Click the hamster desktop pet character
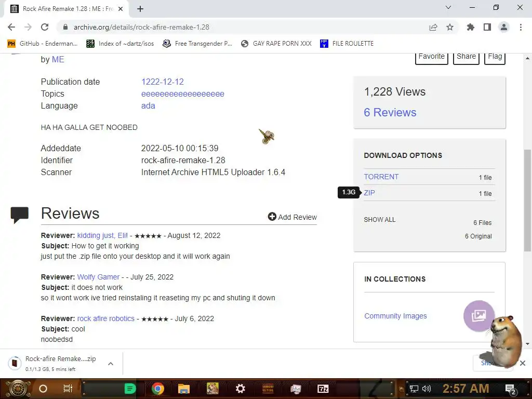The width and height of the screenshot is (532, 399). (x=506, y=341)
